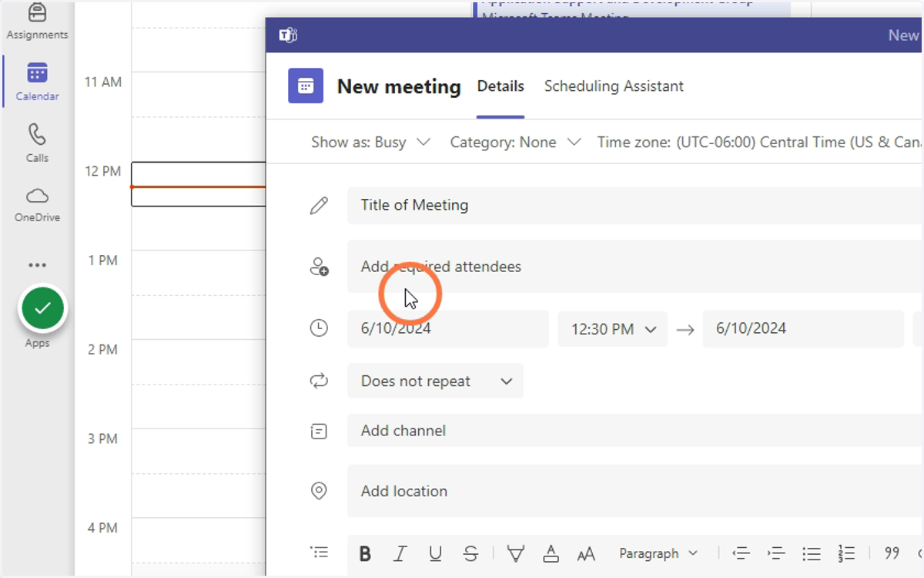
Task: Click the meeting details list icon
Action: 319,552
